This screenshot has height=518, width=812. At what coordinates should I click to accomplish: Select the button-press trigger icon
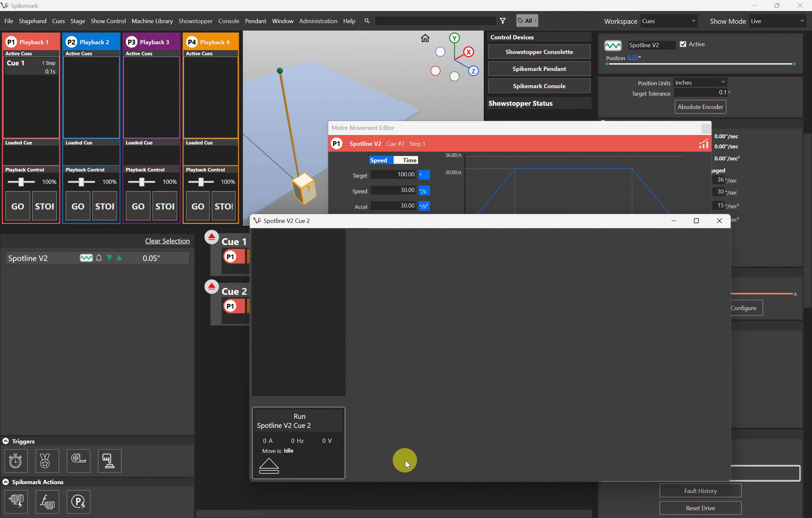109,461
